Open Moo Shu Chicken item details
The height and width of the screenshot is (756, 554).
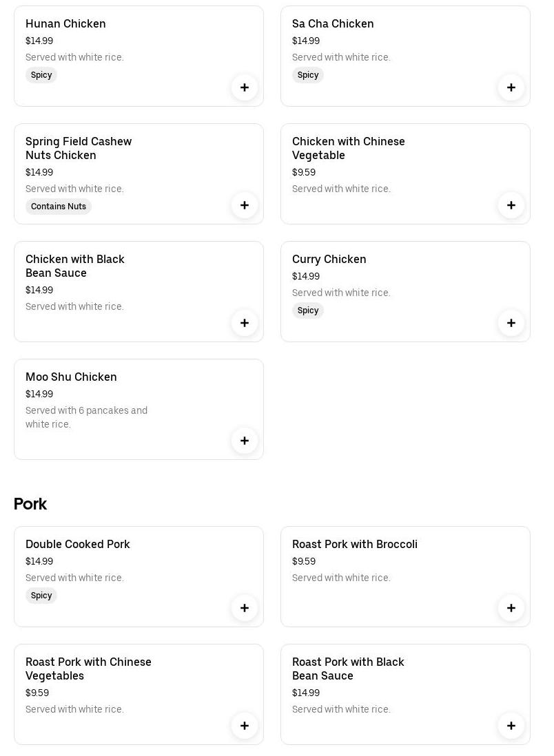coord(71,377)
